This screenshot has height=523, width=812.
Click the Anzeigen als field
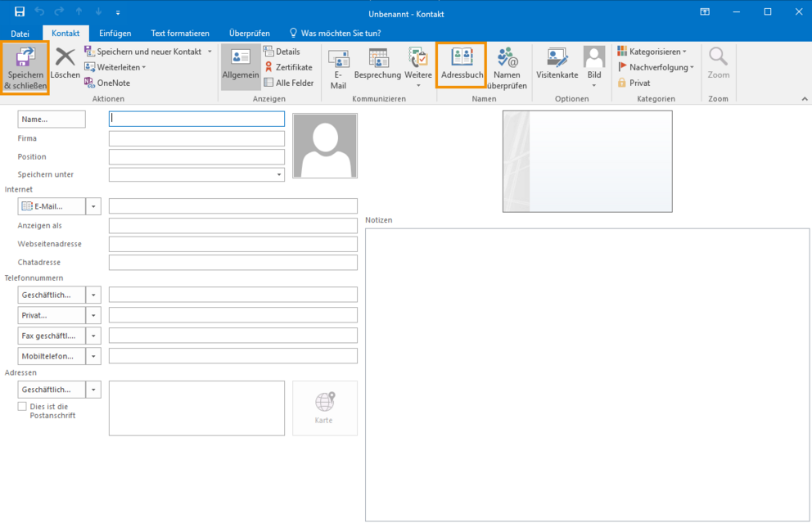tap(233, 226)
